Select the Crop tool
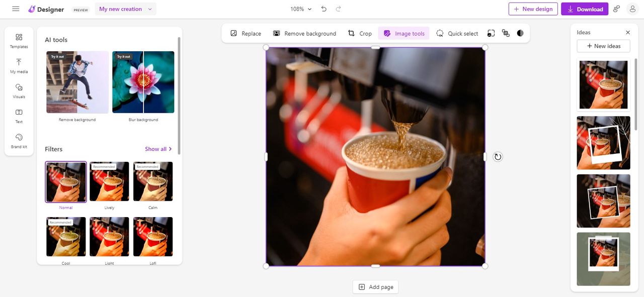 click(x=360, y=34)
